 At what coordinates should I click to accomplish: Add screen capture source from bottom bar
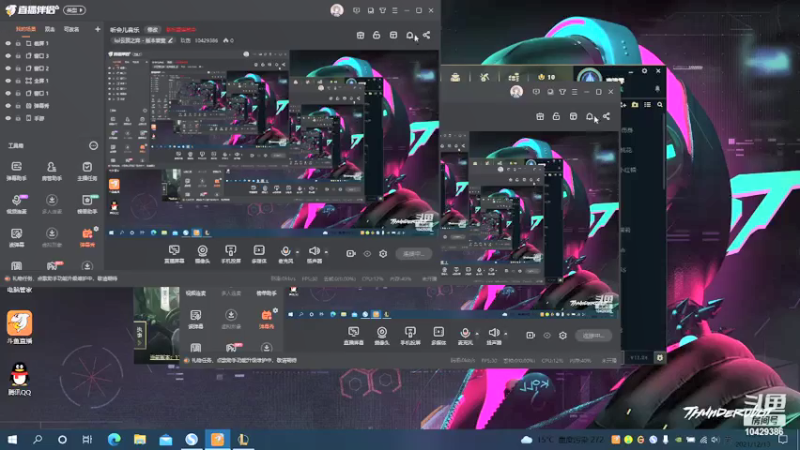click(174, 254)
